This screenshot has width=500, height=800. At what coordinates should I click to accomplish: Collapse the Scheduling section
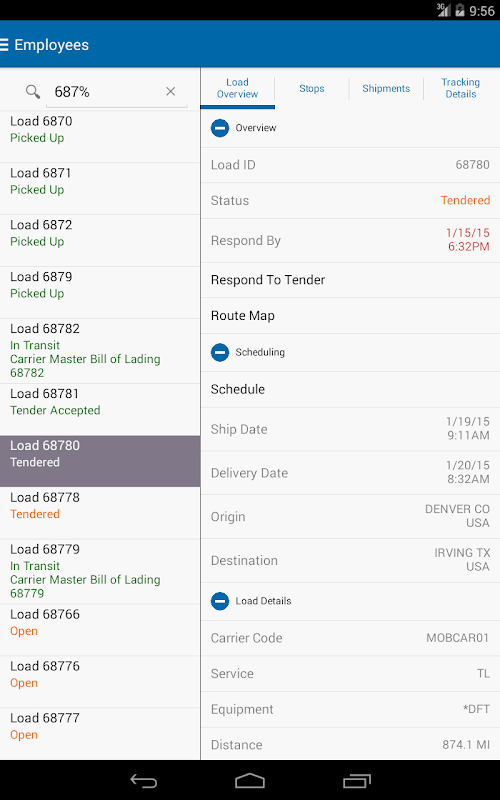220,352
